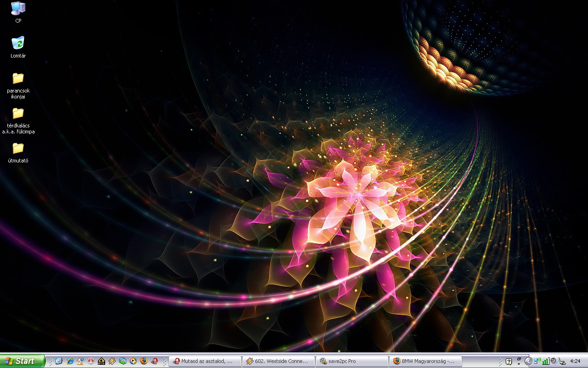The image size is (588, 368).
Task: Click the help question mark taskbar icon
Action: click(x=509, y=361)
